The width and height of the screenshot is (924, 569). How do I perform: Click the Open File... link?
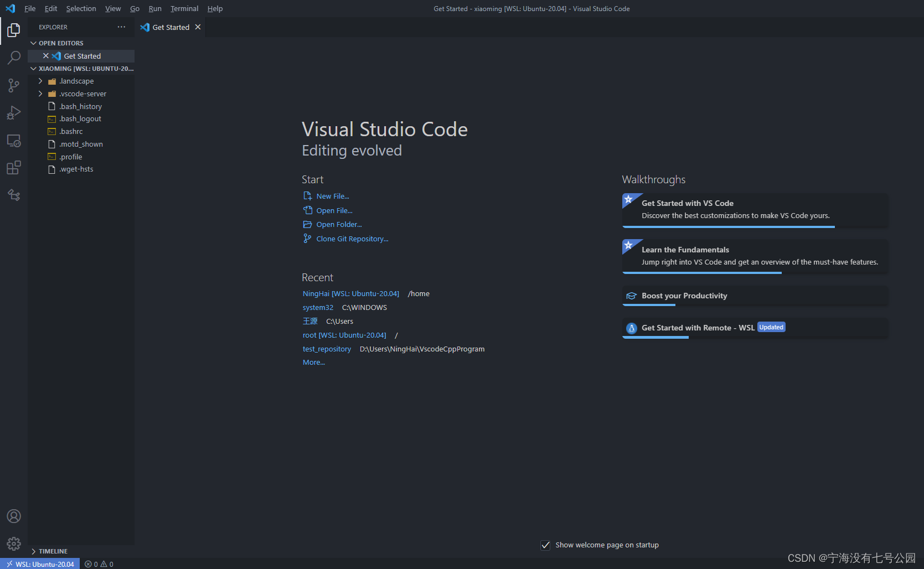[x=334, y=210]
